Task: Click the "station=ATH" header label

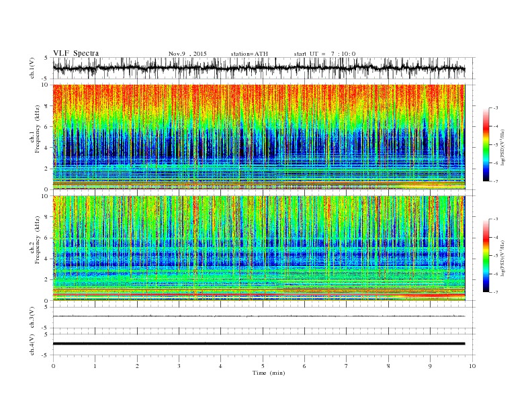Action: pyautogui.click(x=249, y=54)
